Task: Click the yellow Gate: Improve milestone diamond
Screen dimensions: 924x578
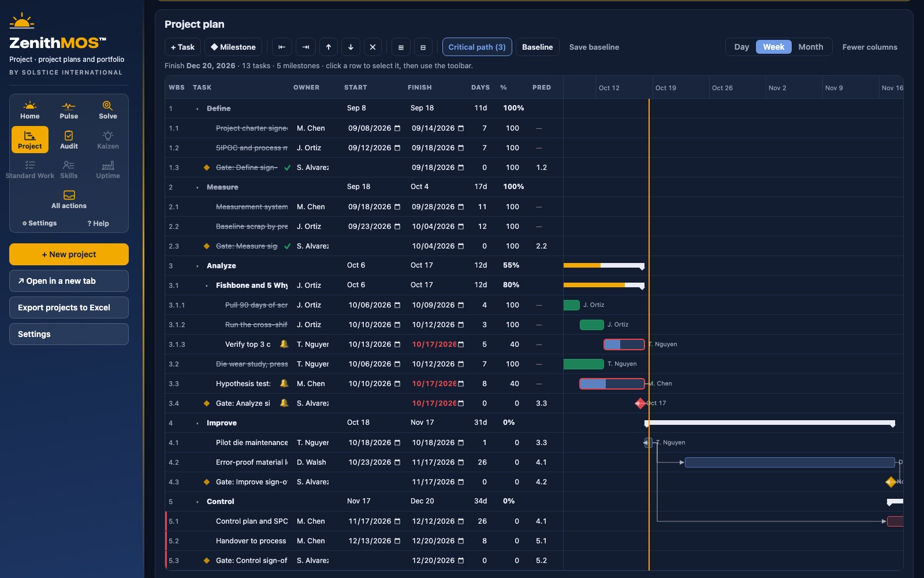Action: coord(891,482)
